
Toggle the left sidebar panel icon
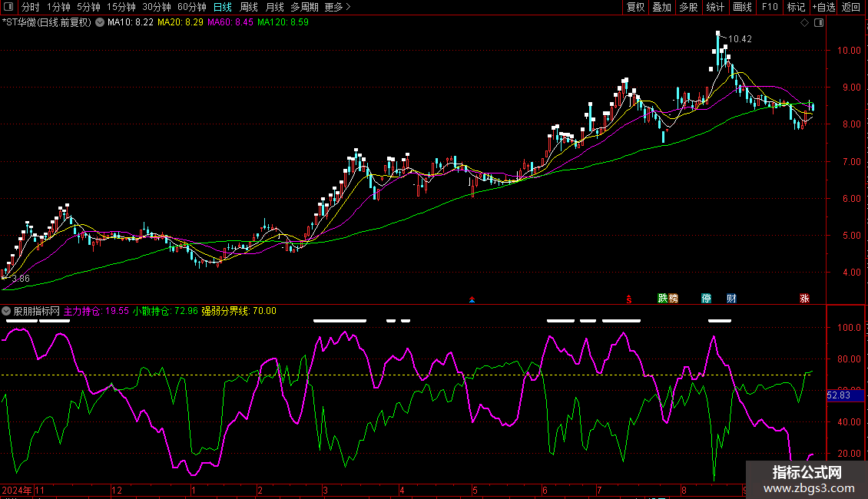point(8,7)
